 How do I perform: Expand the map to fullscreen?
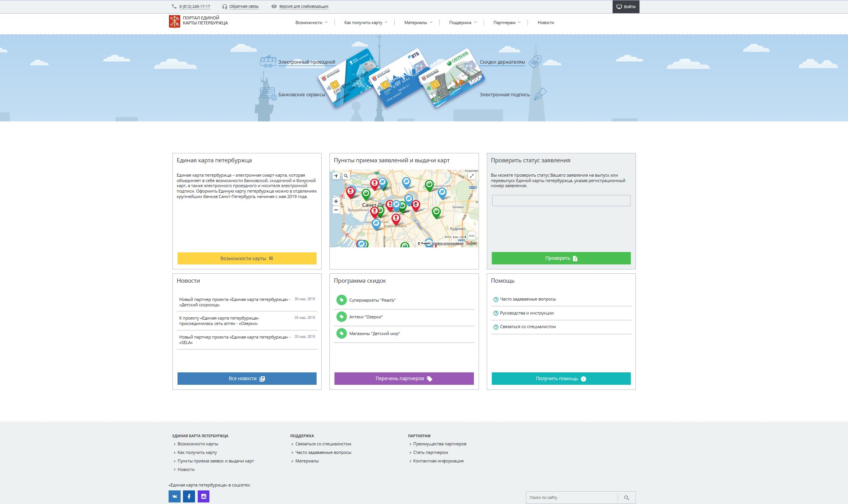pos(472,176)
